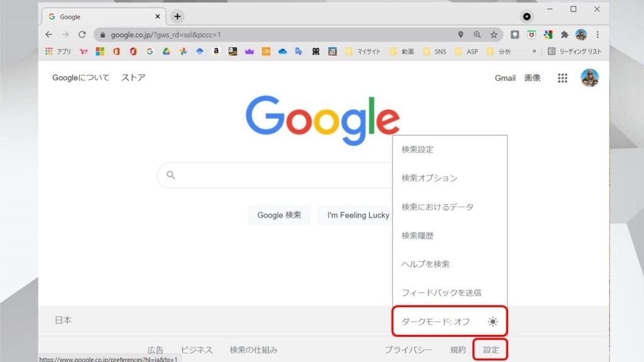The height and width of the screenshot is (362, 644).
Task: Select ヘルプを検索 from the menu
Action: (450, 264)
